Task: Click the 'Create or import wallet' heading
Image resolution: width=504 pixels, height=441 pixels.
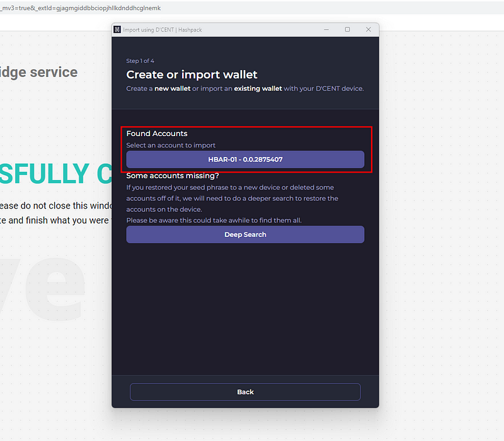Action: (192, 74)
